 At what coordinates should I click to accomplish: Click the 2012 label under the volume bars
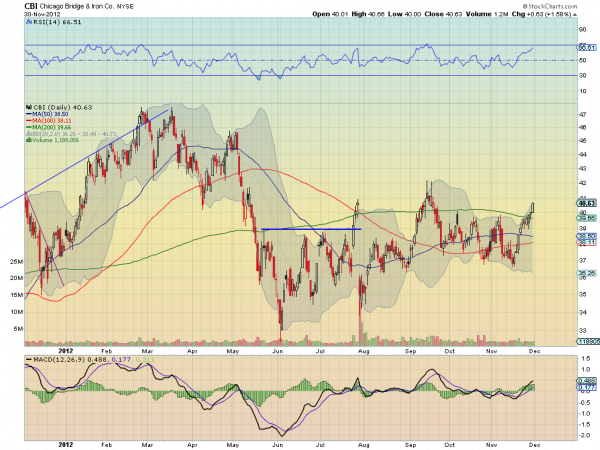tap(65, 351)
